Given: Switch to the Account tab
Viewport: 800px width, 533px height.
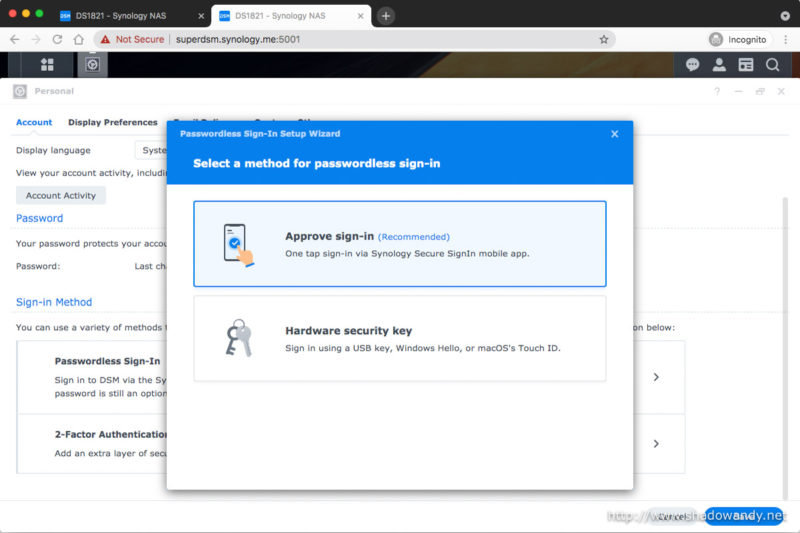Looking at the screenshot, I should coord(34,122).
